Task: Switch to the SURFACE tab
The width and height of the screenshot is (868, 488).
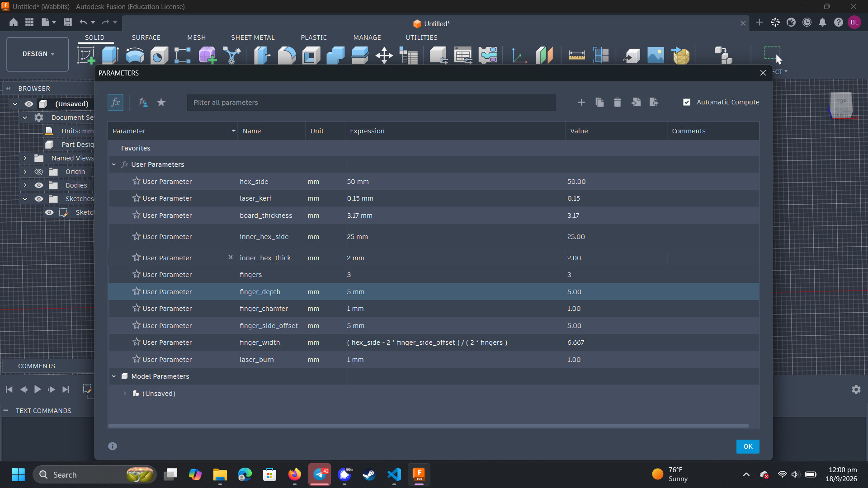Action: 146,38
